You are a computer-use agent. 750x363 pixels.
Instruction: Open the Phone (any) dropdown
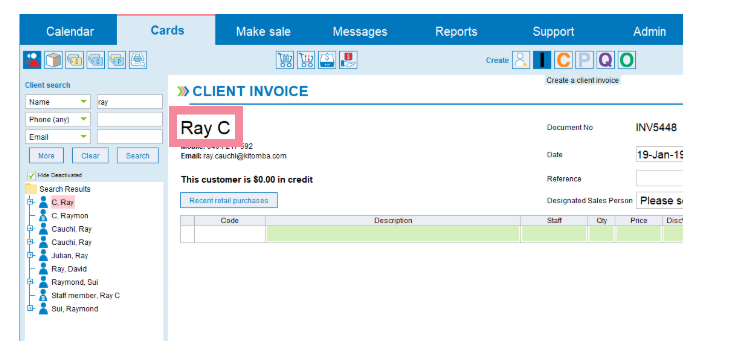click(57, 120)
